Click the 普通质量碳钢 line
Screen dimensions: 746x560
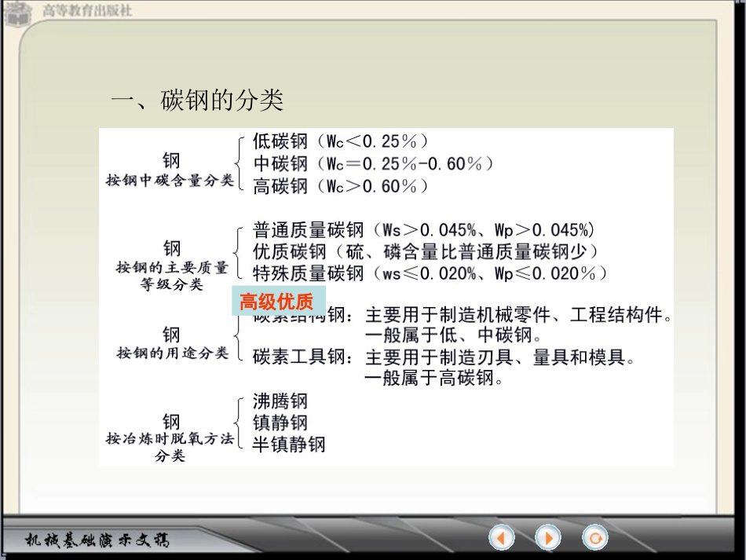[x=424, y=230]
